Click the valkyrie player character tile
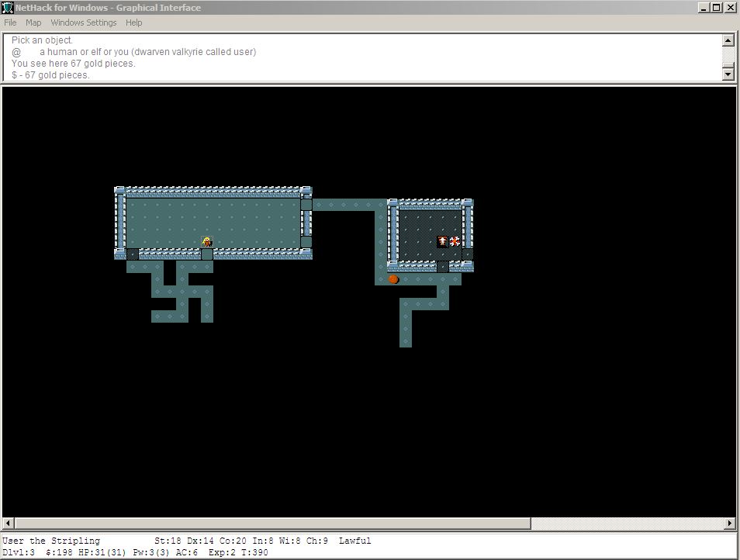 tap(206, 242)
